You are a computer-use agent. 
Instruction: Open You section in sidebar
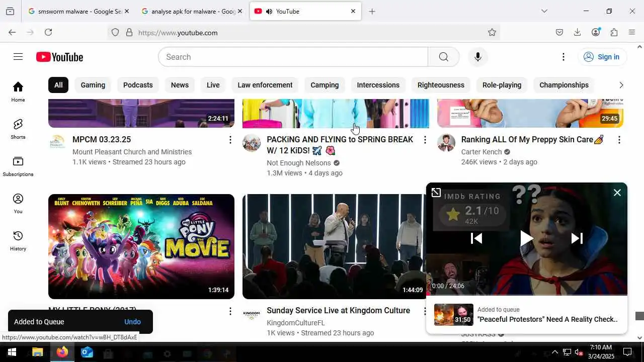(x=18, y=203)
